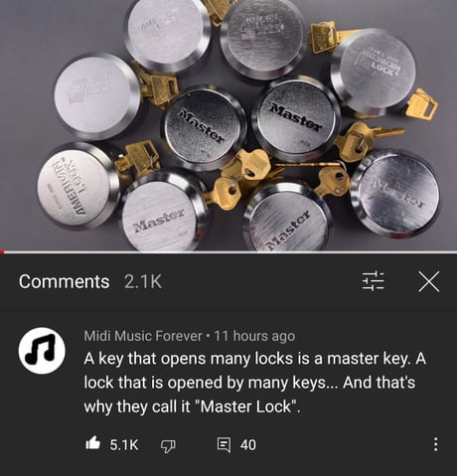Click the 40 replies count
457x476 pixels.
pyautogui.click(x=248, y=445)
